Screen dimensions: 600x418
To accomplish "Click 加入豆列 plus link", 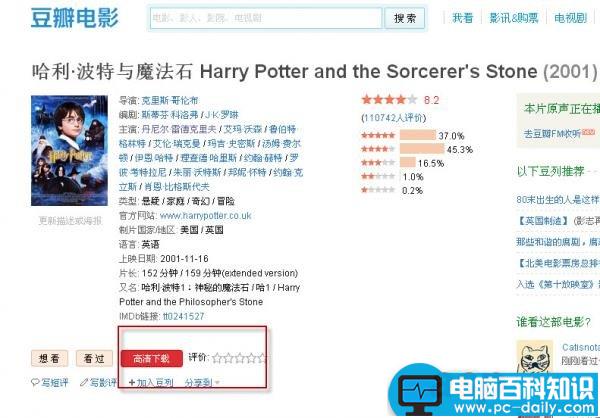I will 151,382.
